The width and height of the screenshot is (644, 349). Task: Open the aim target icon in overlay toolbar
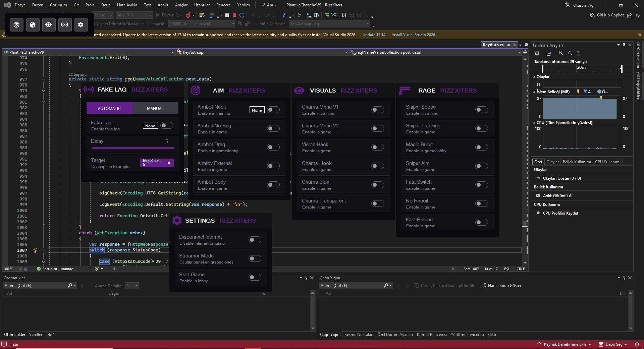[16, 24]
